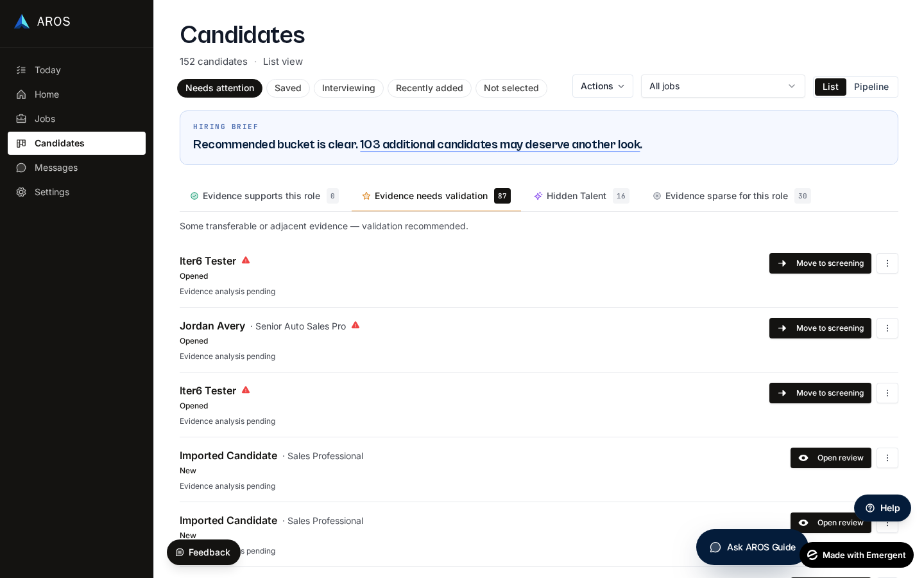Switch to Pipeline view toggle

871,87
